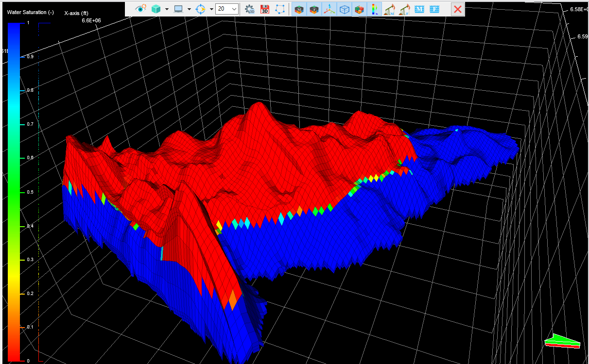Expand the target icon dropdown arrow
Viewport: 589px width, 364px height.
pyautogui.click(x=211, y=9)
